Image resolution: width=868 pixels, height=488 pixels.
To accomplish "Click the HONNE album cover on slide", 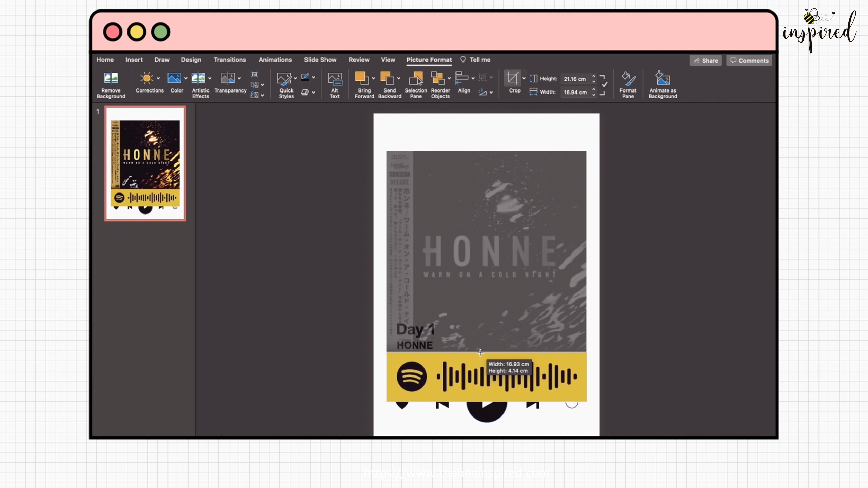I will click(486, 251).
